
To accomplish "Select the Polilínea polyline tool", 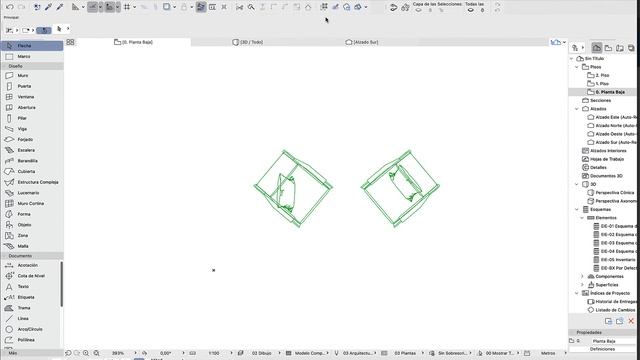I will (x=31, y=340).
